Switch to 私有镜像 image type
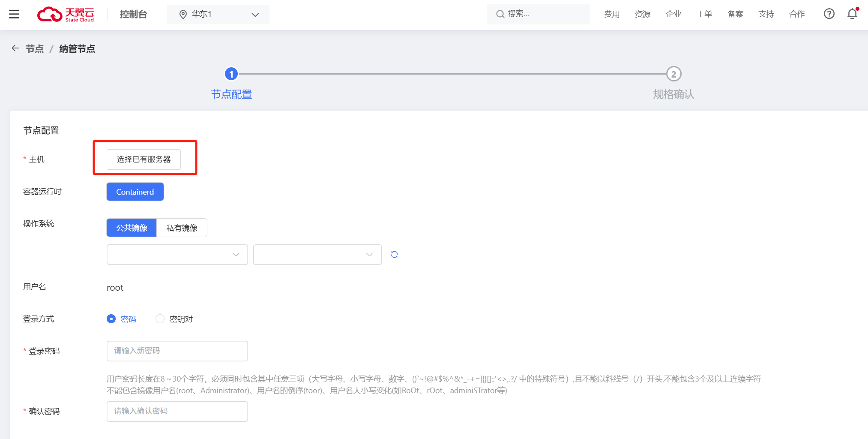The width and height of the screenshot is (868, 439). (x=182, y=228)
